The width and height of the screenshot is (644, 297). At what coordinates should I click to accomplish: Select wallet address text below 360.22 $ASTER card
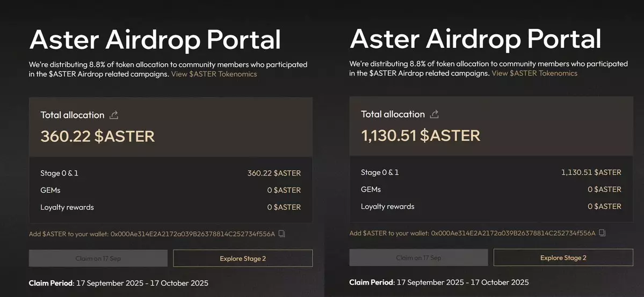tap(192, 234)
